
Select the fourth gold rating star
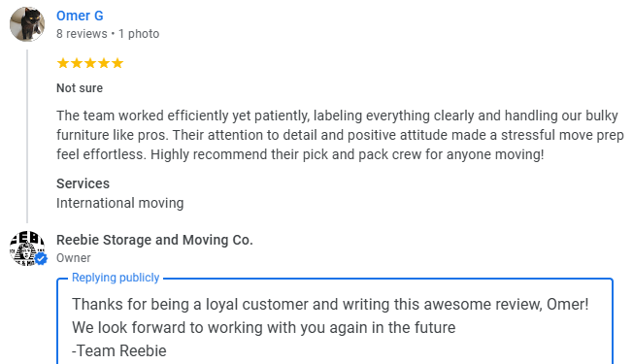pyautogui.click(x=104, y=63)
